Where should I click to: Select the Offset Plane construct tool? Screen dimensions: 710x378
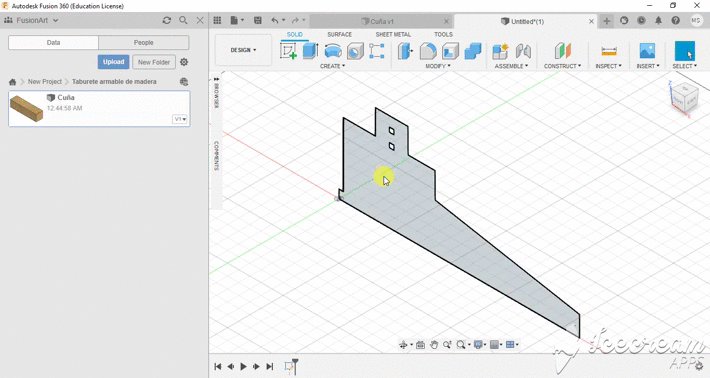point(562,51)
